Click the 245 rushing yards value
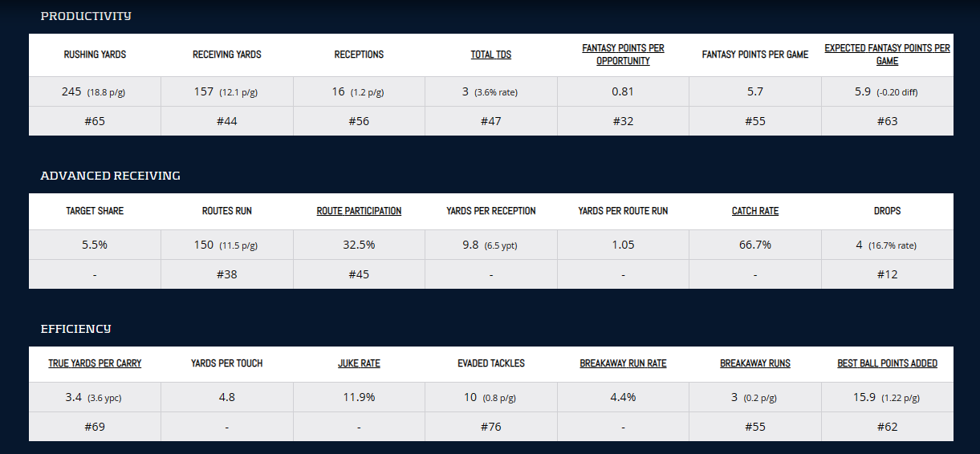Screen dimensions: 980x454 72,91
